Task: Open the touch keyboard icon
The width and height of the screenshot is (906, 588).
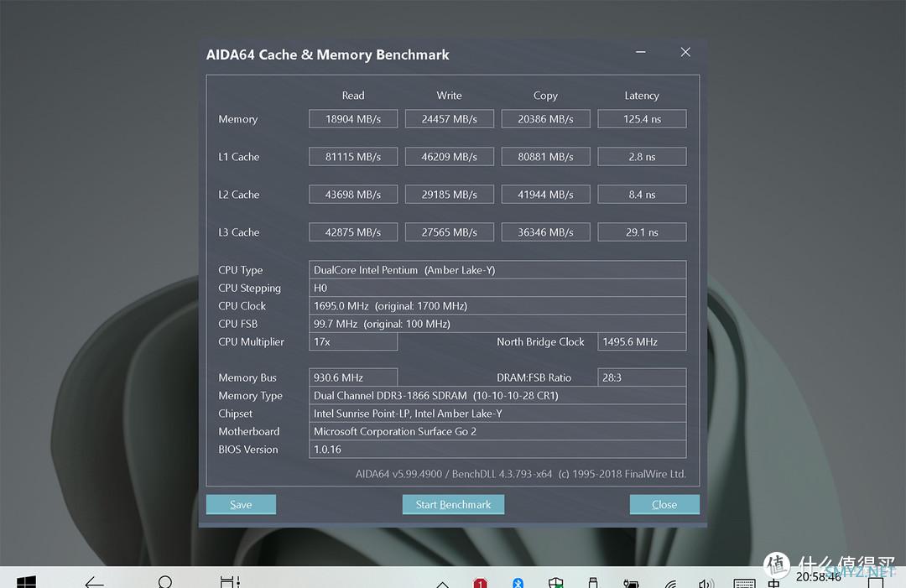Action: pos(744,583)
